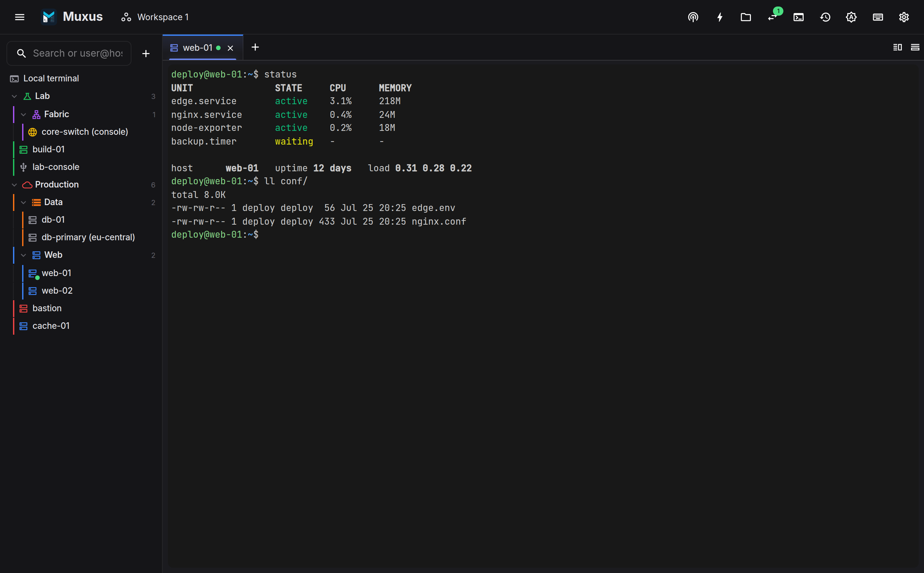This screenshot has width=924, height=573.
Task: Open the tab list menu icon
Action: pyautogui.click(x=915, y=48)
